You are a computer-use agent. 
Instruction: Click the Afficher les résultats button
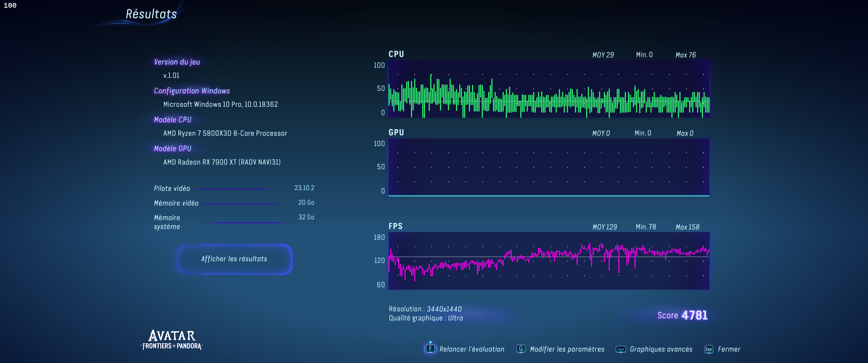[234, 259]
